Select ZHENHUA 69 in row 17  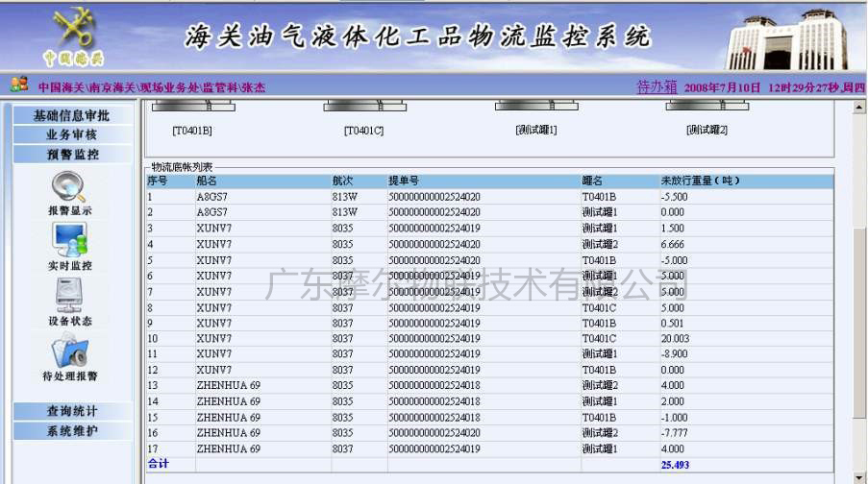click(x=229, y=448)
